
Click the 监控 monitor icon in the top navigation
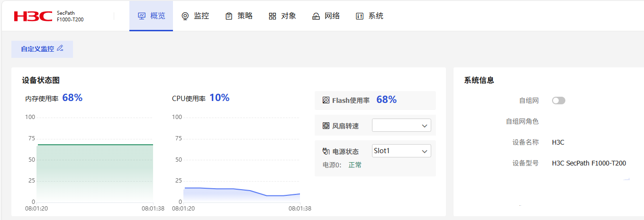pyautogui.click(x=185, y=16)
